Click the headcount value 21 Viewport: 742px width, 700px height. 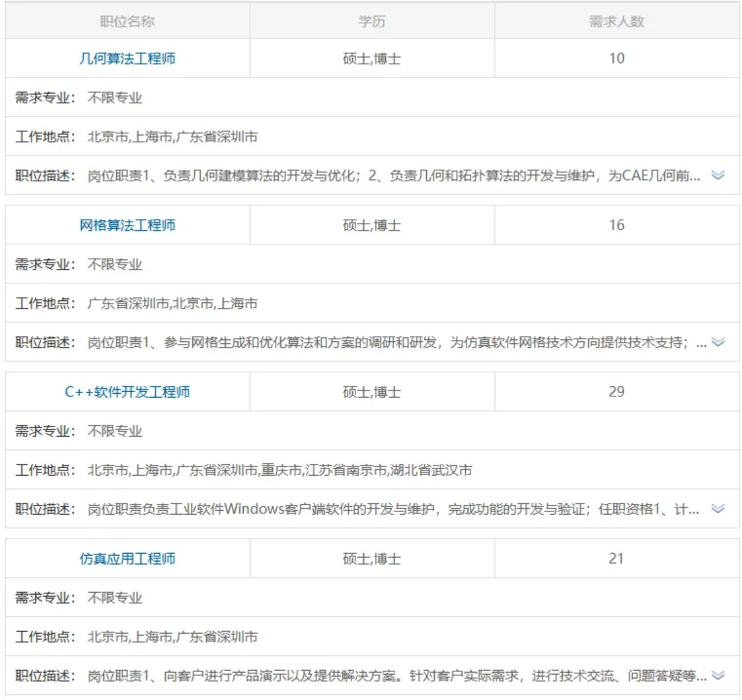[x=616, y=559]
